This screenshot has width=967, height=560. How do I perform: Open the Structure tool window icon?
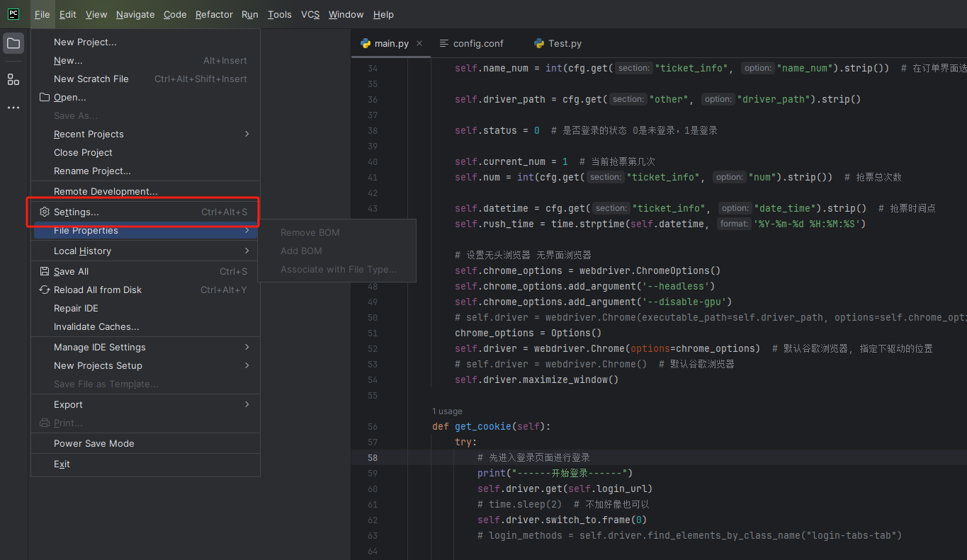point(13,79)
